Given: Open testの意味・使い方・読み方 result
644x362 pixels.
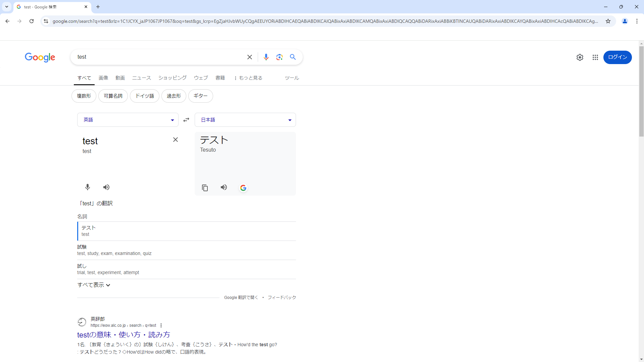Looking at the screenshot, I should (x=123, y=335).
